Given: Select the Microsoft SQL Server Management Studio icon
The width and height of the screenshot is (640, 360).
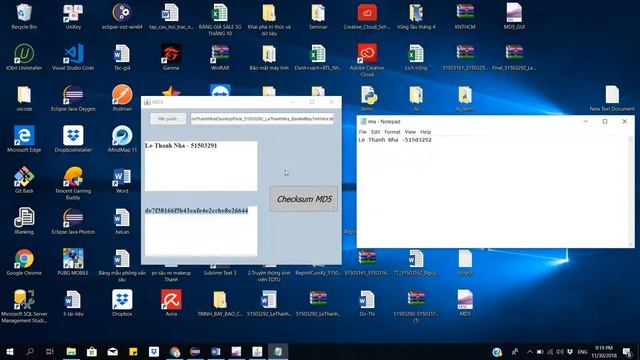Looking at the screenshot, I should click(24, 306).
